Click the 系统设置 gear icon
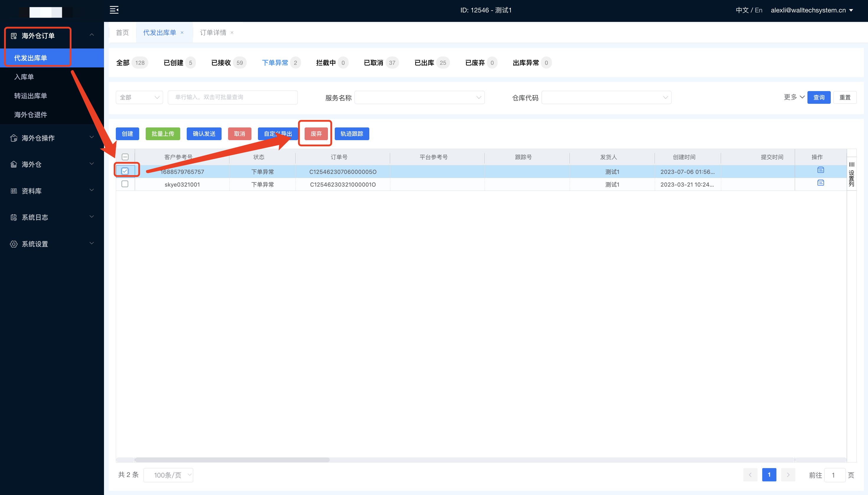This screenshot has width=868, height=495. (14, 244)
